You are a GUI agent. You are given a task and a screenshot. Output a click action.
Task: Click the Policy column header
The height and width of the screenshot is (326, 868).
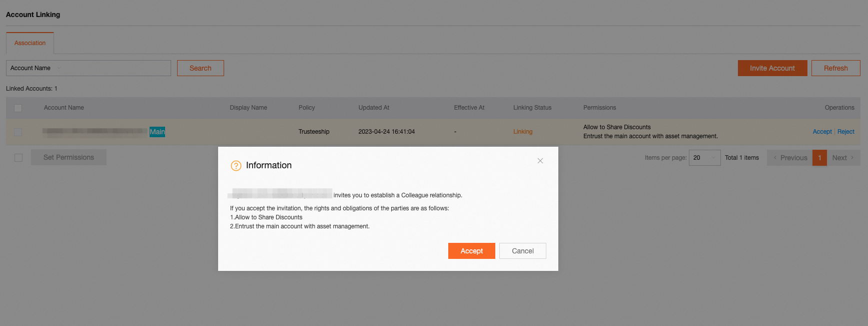tap(307, 108)
